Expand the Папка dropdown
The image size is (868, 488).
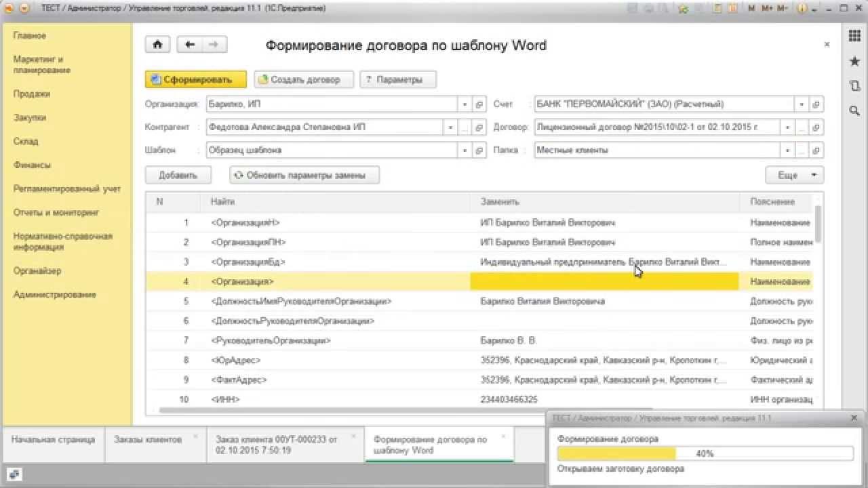pyautogui.click(x=789, y=150)
